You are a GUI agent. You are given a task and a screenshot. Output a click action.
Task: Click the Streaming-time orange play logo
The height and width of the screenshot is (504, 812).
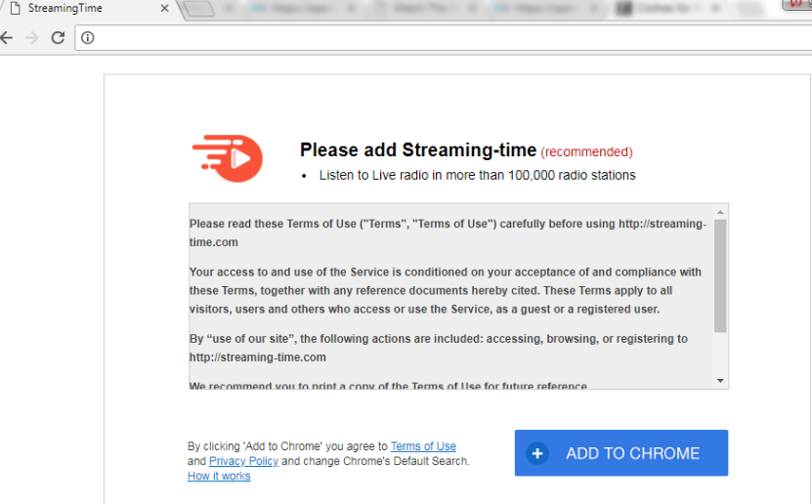pos(228,156)
